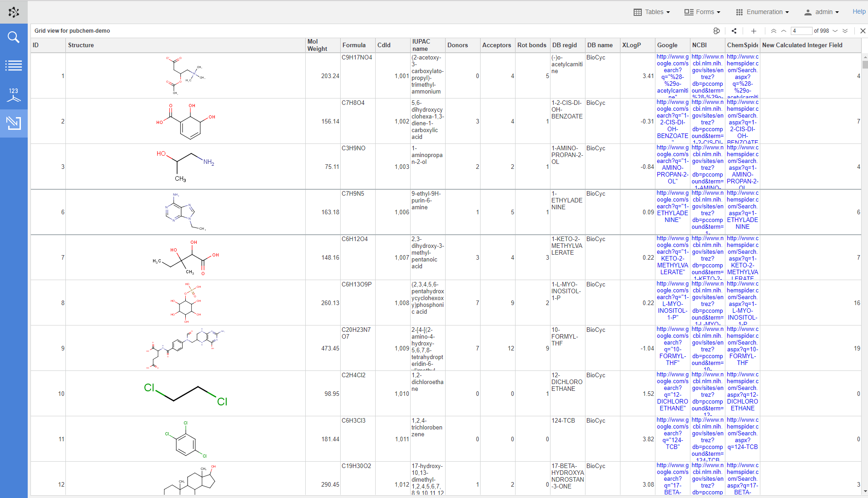The height and width of the screenshot is (498, 868).
Task: Open the admin user menu
Action: (x=822, y=12)
